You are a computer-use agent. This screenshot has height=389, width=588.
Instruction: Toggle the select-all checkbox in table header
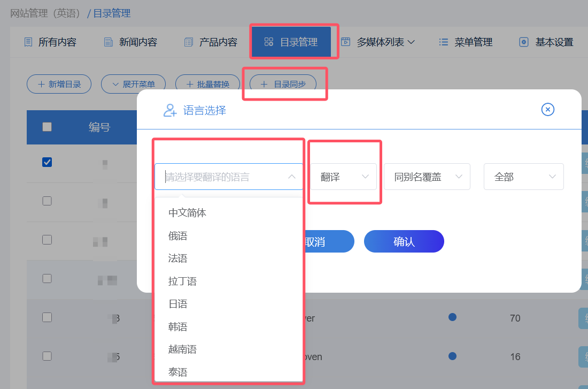[x=47, y=127]
